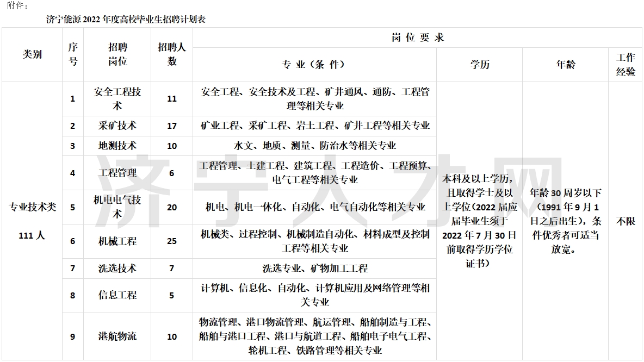Click the 地测技术 position cell

pyautogui.click(x=117, y=146)
